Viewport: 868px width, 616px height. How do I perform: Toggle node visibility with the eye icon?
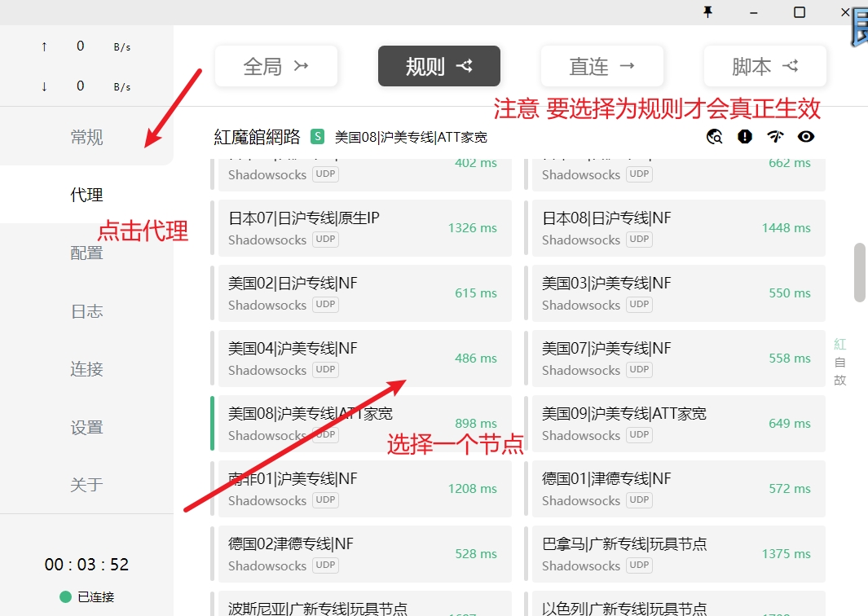[806, 137]
